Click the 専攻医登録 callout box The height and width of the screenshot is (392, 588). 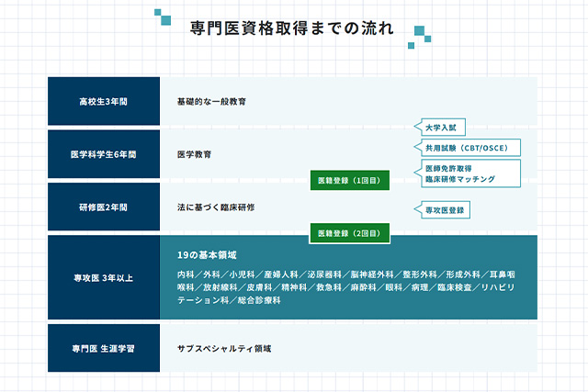pos(446,210)
